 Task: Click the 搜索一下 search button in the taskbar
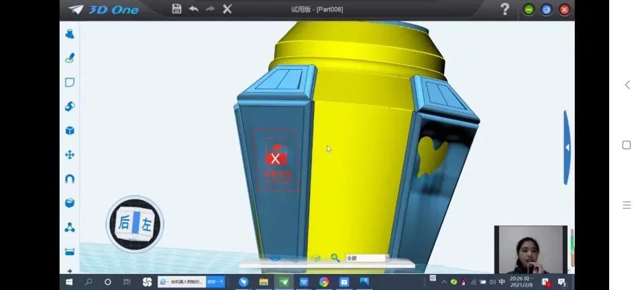click(215, 282)
